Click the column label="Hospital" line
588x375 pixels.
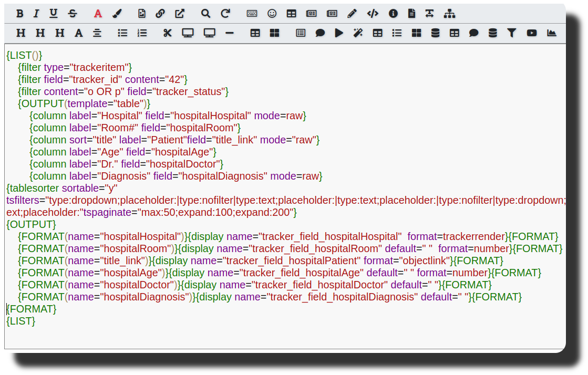[x=168, y=116]
